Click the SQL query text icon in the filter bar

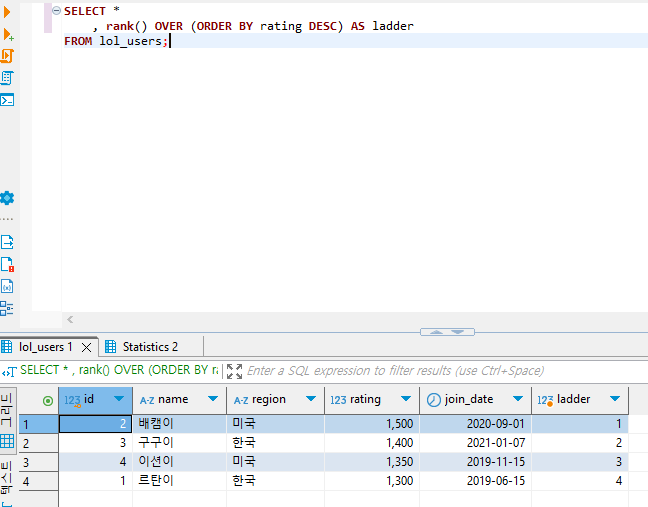click(9, 371)
